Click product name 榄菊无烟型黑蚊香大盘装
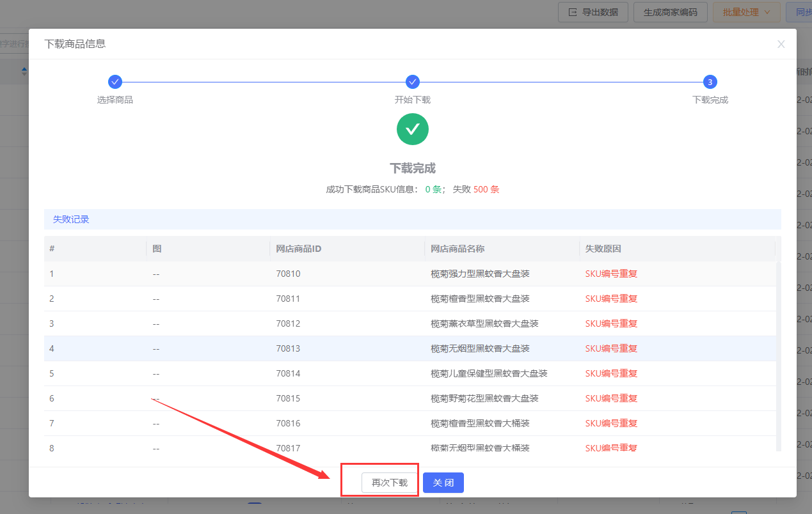The width and height of the screenshot is (812, 514). 480,348
